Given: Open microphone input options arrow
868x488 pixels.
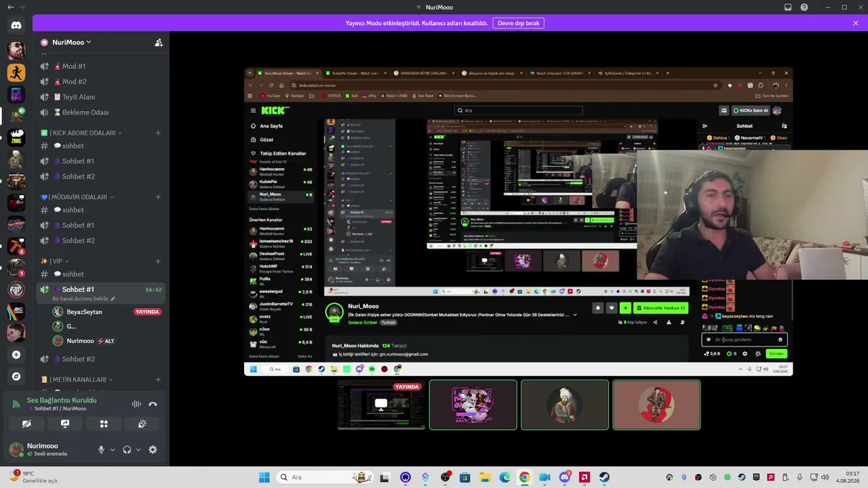Looking at the screenshot, I should 113,449.
